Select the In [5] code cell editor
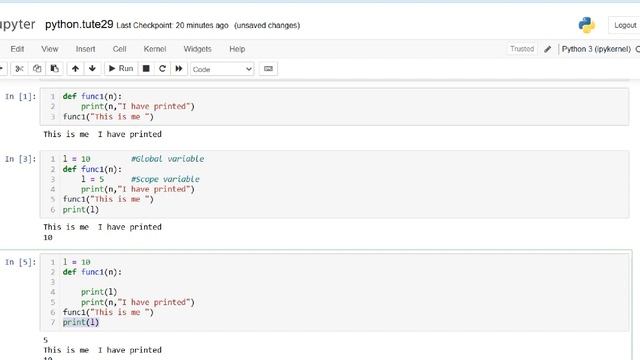Image resolution: width=640 pixels, height=360 pixels. (334, 292)
